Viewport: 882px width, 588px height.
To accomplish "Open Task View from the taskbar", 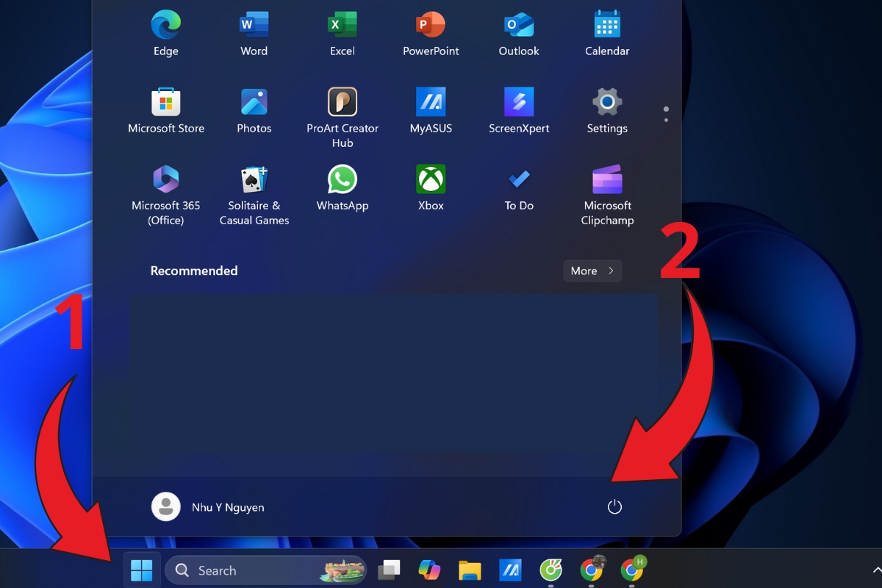I will pyautogui.click(x=390, y=570).
